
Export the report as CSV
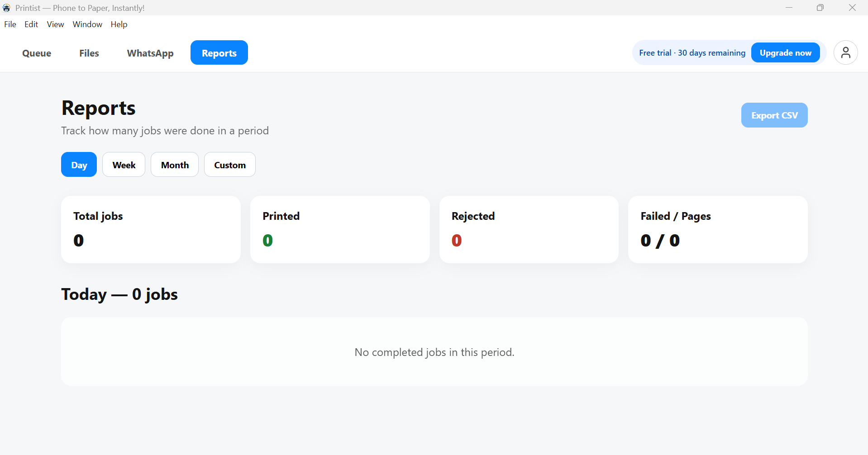click(x=774, y=115)
